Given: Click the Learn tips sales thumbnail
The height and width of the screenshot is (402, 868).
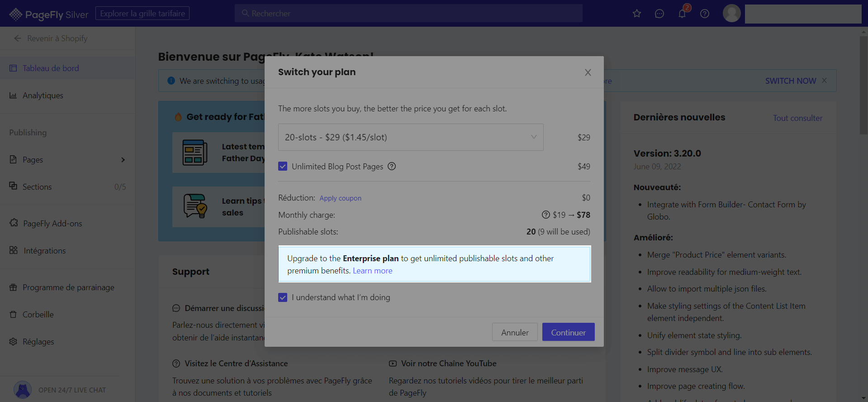Looking at the screenshot, I should click(195, 206).
